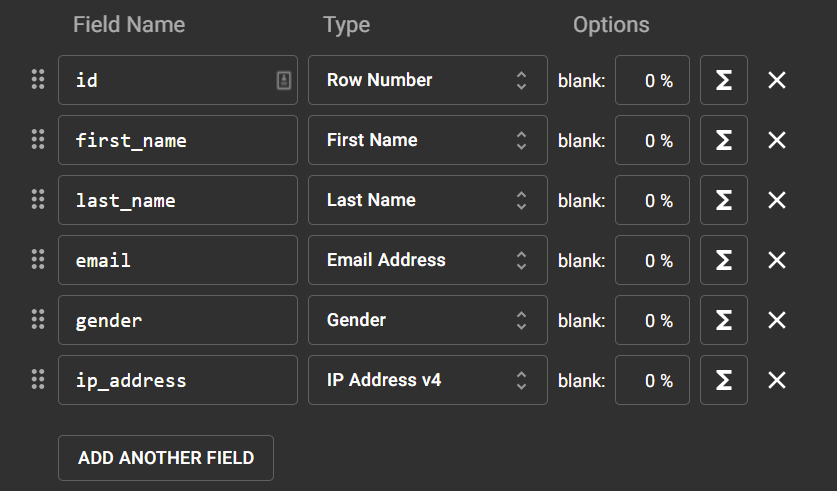Screen dimensions: 837x491
Task: Click the formula sigma icon for id field
Action: (724, 80)
